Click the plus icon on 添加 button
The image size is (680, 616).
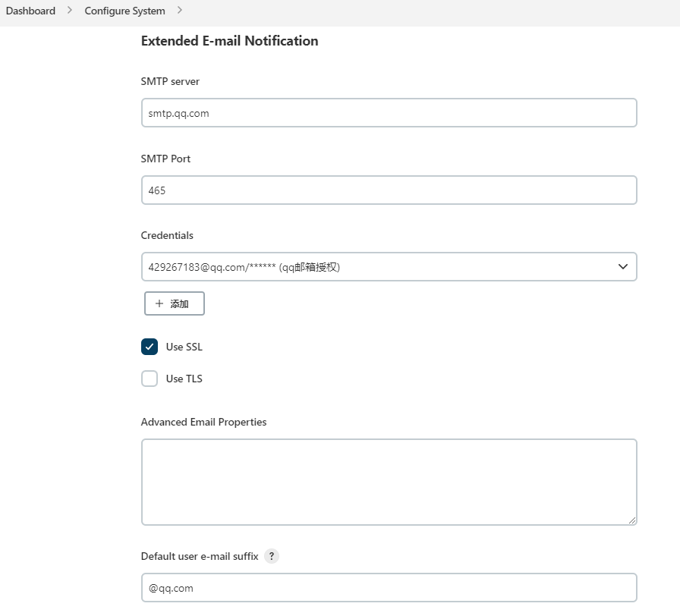pyautogui.click(x=159, y=303)
